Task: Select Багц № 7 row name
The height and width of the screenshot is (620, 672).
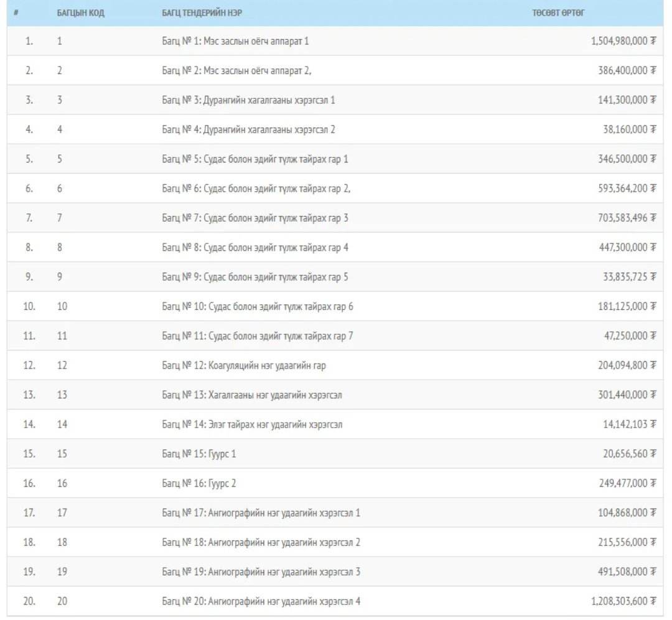Action: click(255, 218)
